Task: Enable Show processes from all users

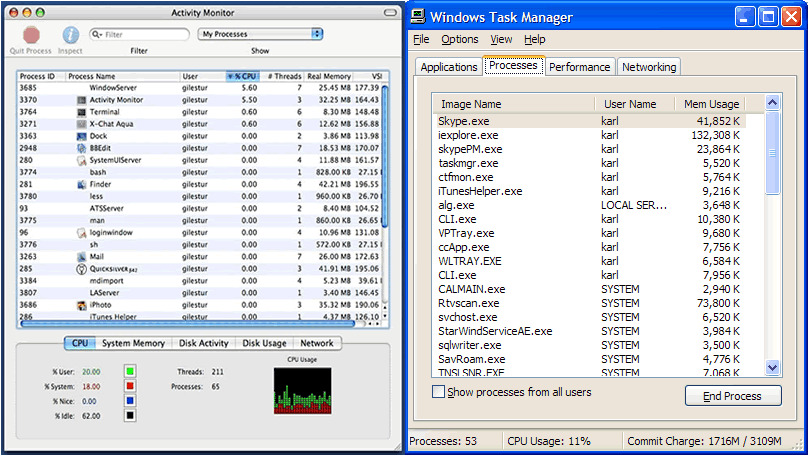Action: [x=438, y=392]
